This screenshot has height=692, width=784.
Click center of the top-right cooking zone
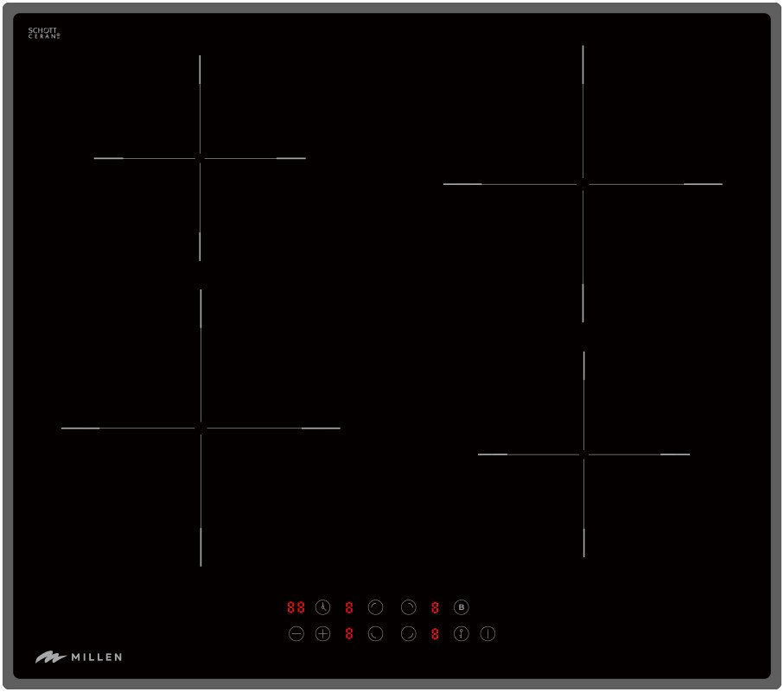click(x=583, y=184)
